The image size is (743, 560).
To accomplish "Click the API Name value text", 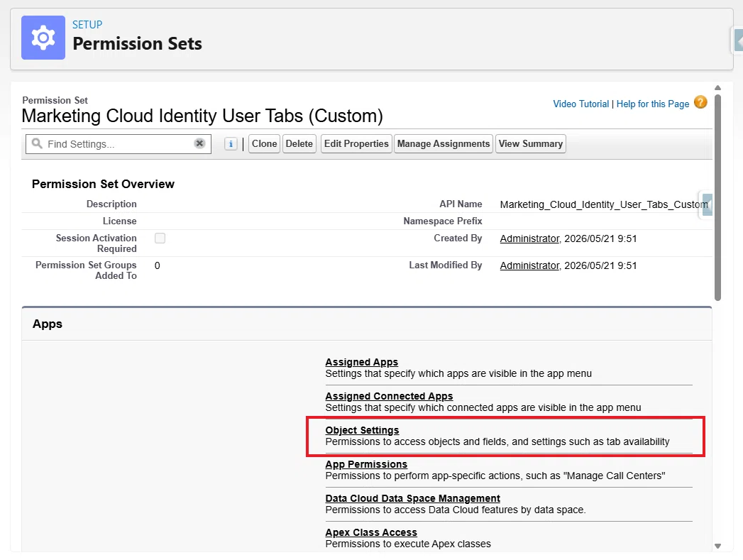I will pyautogui.click(x=604, y=204).
